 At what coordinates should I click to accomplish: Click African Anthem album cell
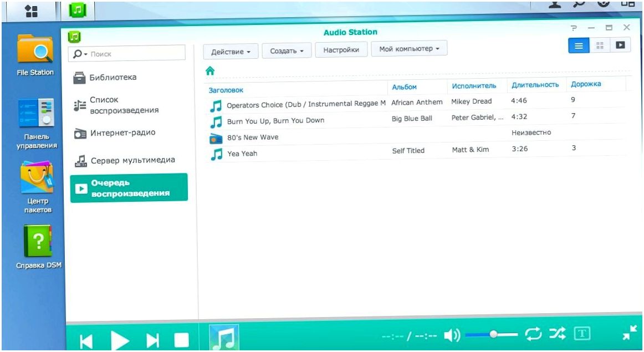click(417, 102)
